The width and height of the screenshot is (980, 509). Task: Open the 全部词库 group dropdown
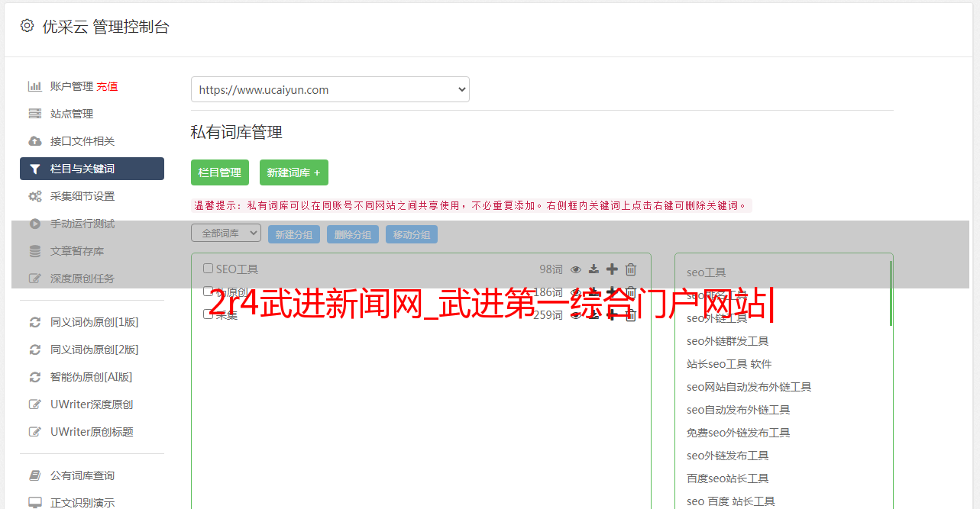(x=226, y=234)
